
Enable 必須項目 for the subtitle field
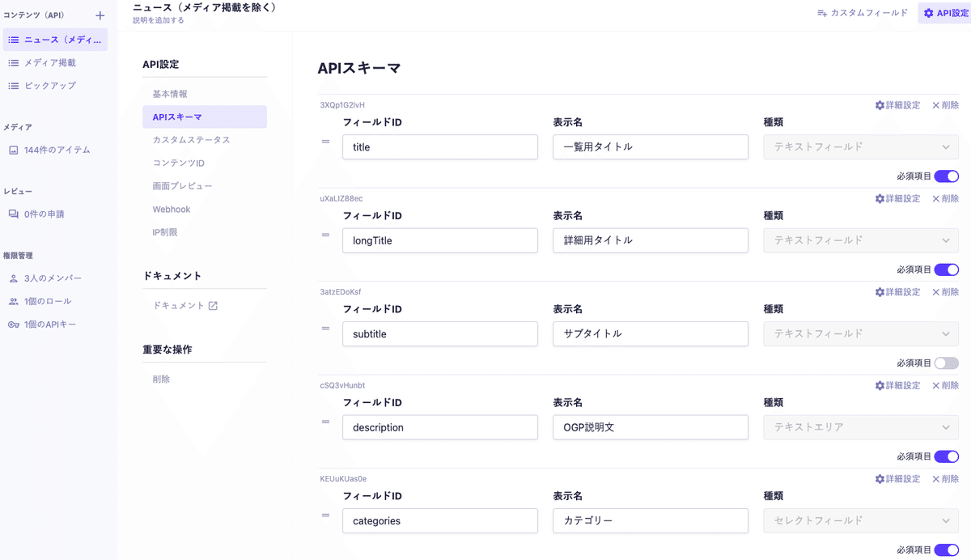tap(946, 363)
